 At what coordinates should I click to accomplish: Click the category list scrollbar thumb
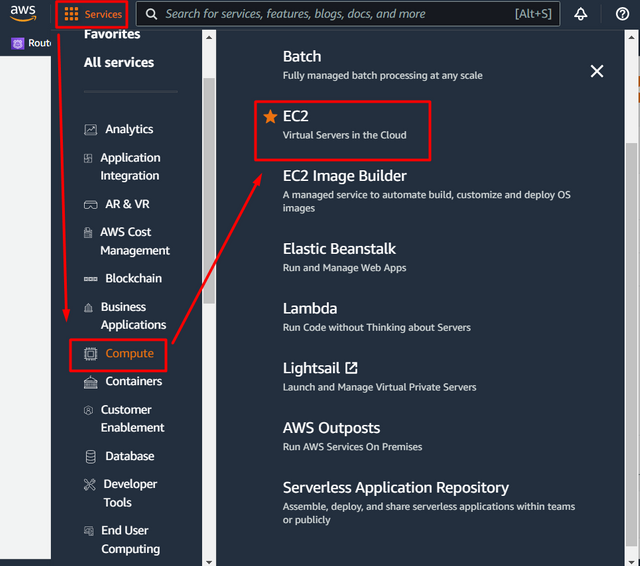(209, 191)
